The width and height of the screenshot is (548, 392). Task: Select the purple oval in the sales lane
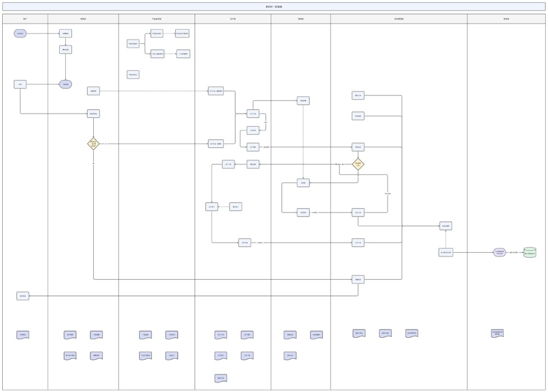[x=65, y=84]
